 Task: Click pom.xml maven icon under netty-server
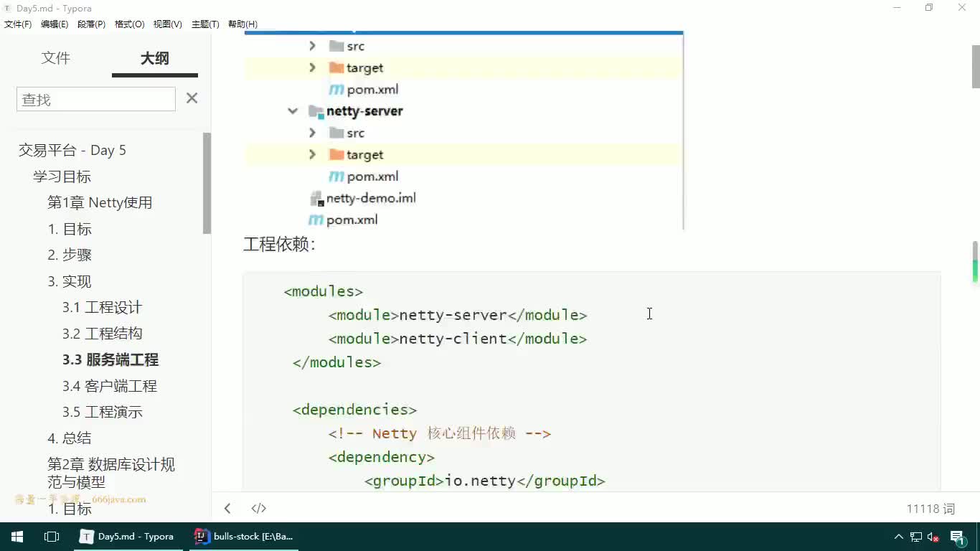point(336,176)
